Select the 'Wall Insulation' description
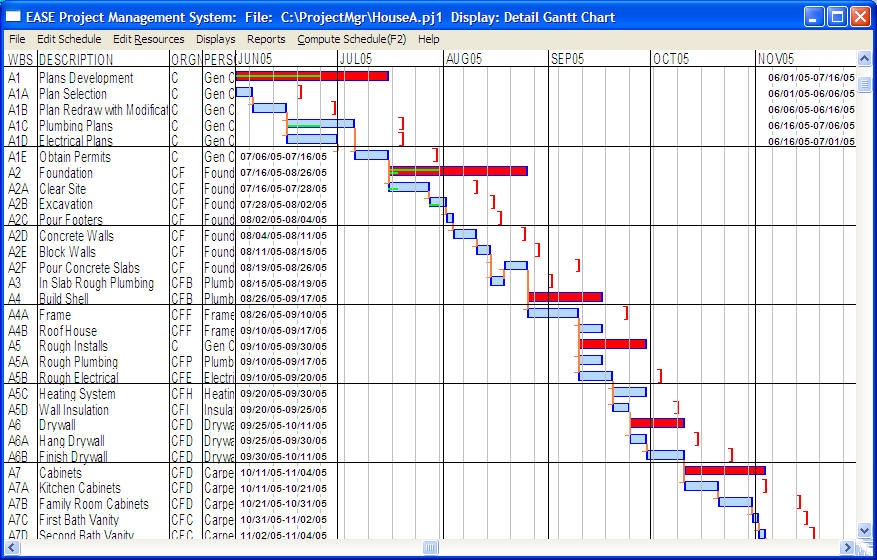This screenshot has width=877, height=560. click(x=74, y=410)
